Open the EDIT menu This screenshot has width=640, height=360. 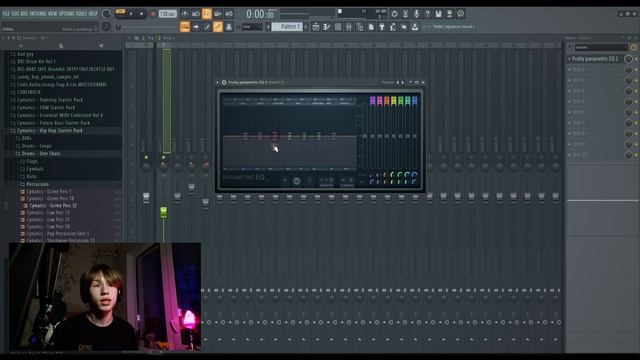coord(16,13)
